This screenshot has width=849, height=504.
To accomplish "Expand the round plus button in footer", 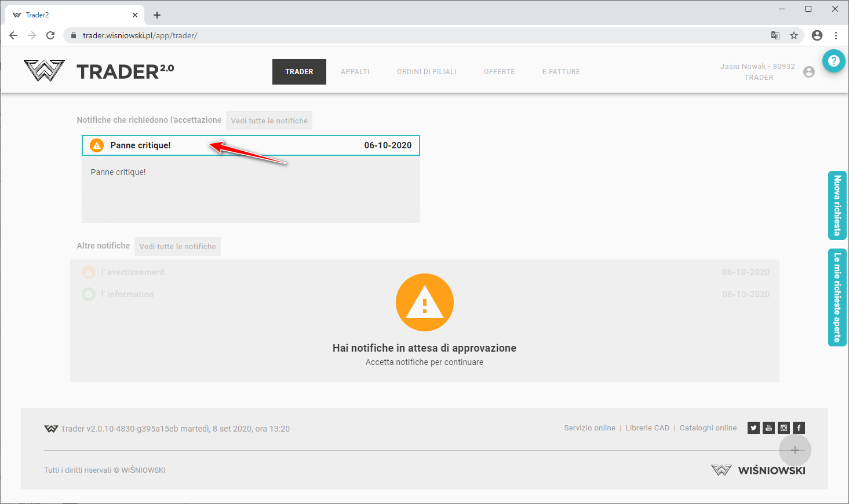I will pos(795,450).
